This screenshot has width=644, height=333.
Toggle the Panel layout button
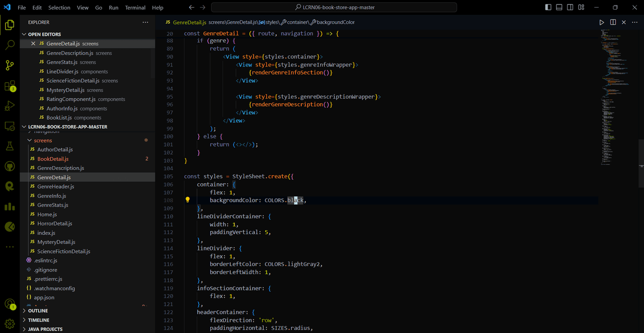(559, 8)
